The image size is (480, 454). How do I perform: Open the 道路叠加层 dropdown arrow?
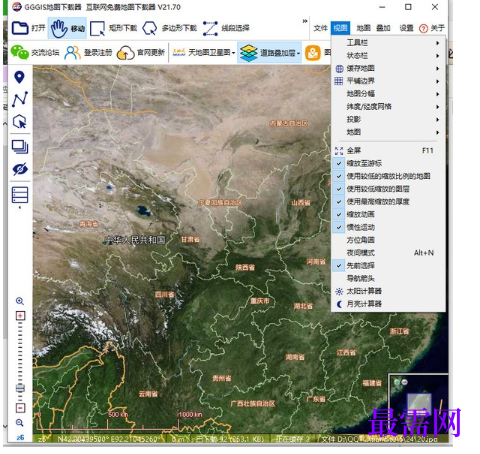tap(298, 53)
